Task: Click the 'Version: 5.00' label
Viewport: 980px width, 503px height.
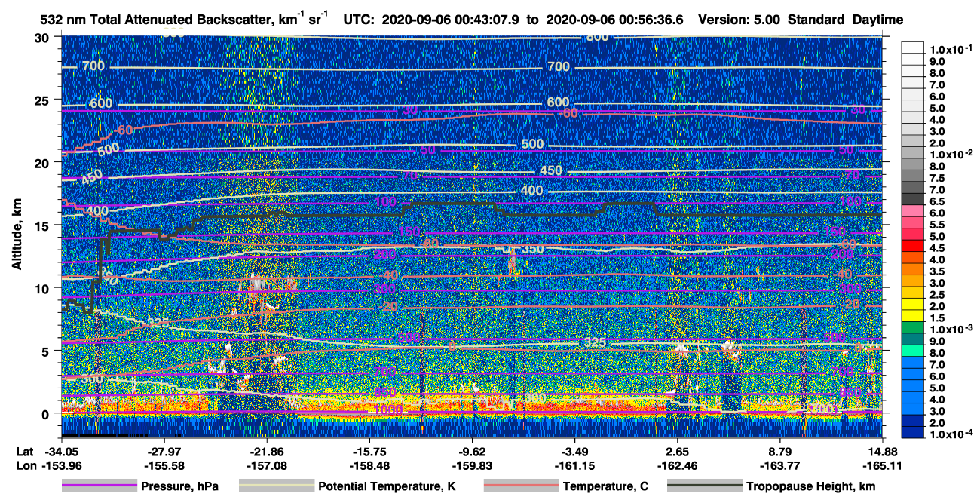Action: click(740, 20)
